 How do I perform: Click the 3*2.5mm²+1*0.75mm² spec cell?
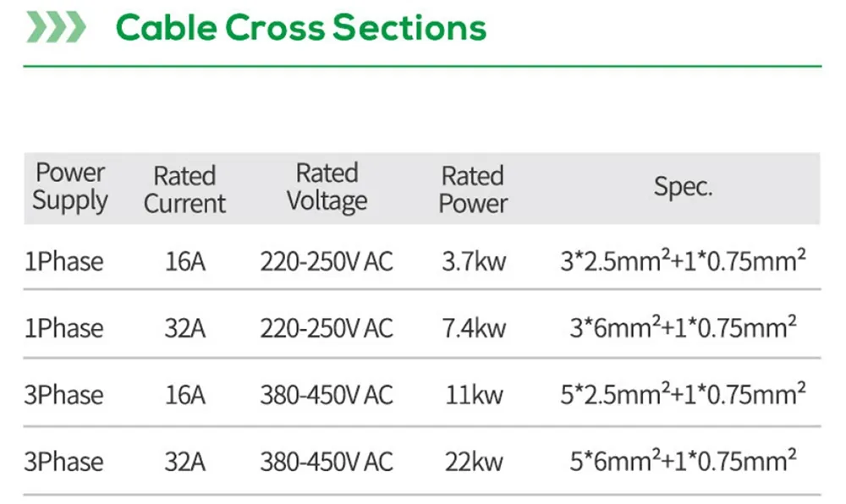click(683, 260)
